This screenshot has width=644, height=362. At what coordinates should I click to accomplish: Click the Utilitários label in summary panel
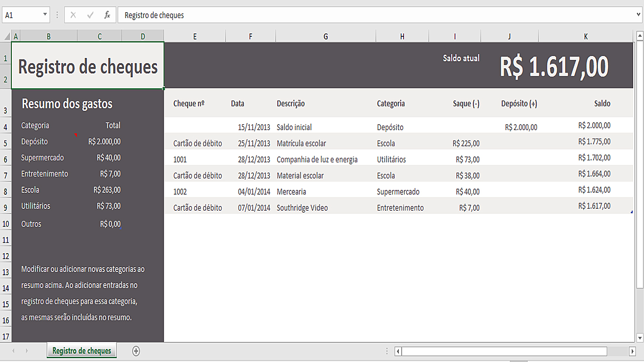tap(35, 206)
